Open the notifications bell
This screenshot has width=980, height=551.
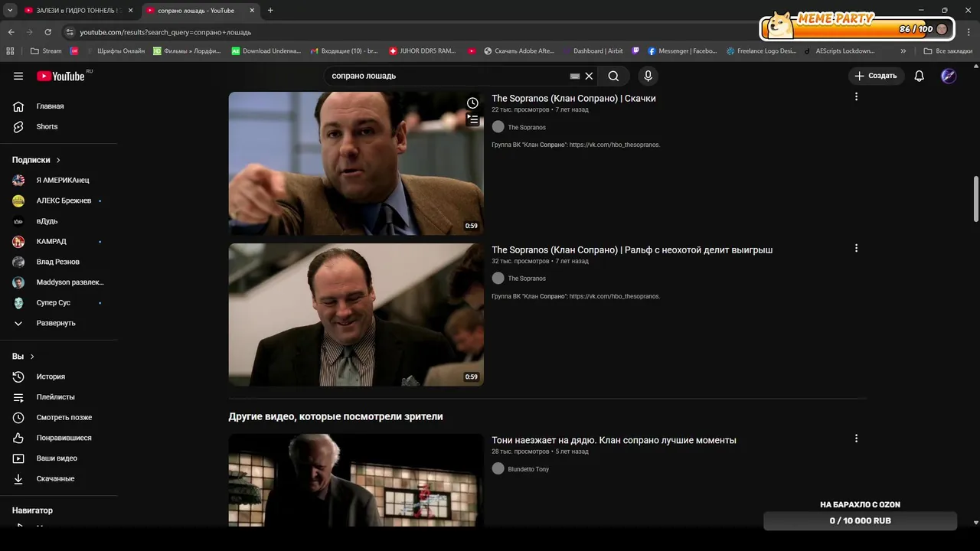pos(919,76)
